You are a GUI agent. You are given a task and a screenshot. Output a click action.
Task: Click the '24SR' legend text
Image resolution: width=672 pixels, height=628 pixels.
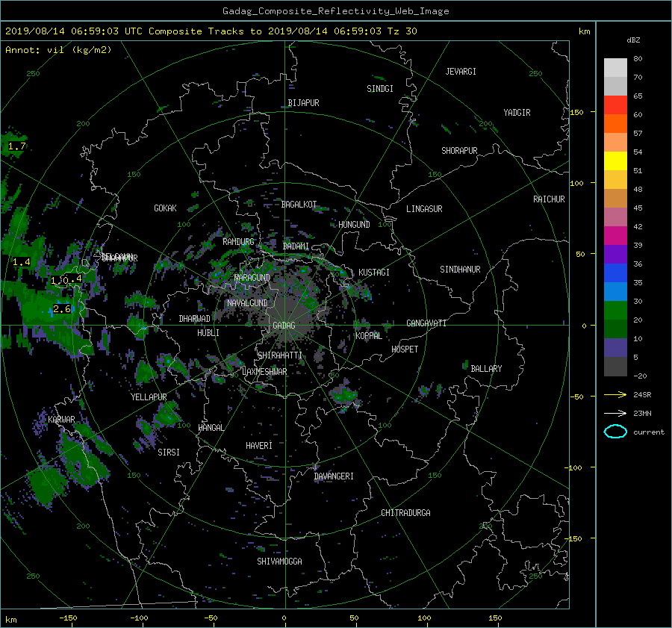[x=642, y=395]
